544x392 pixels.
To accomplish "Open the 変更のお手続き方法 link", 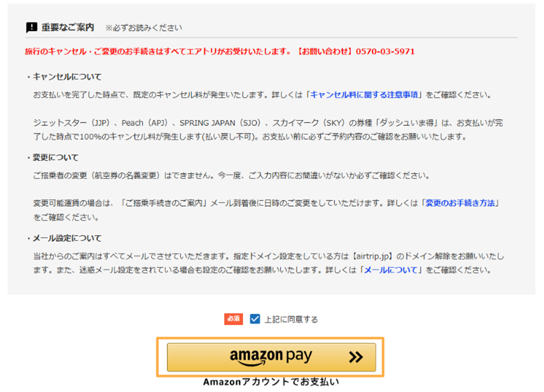I will click(460, 203).
